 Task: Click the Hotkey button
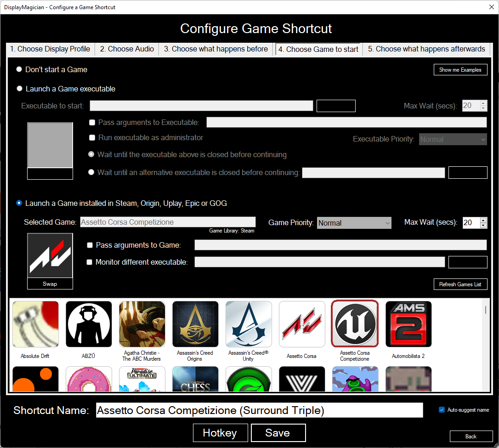point(220,433)
